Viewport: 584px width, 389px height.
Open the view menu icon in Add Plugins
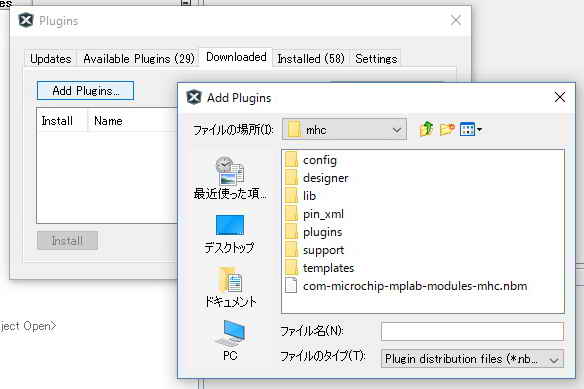[x=471, y=129]
